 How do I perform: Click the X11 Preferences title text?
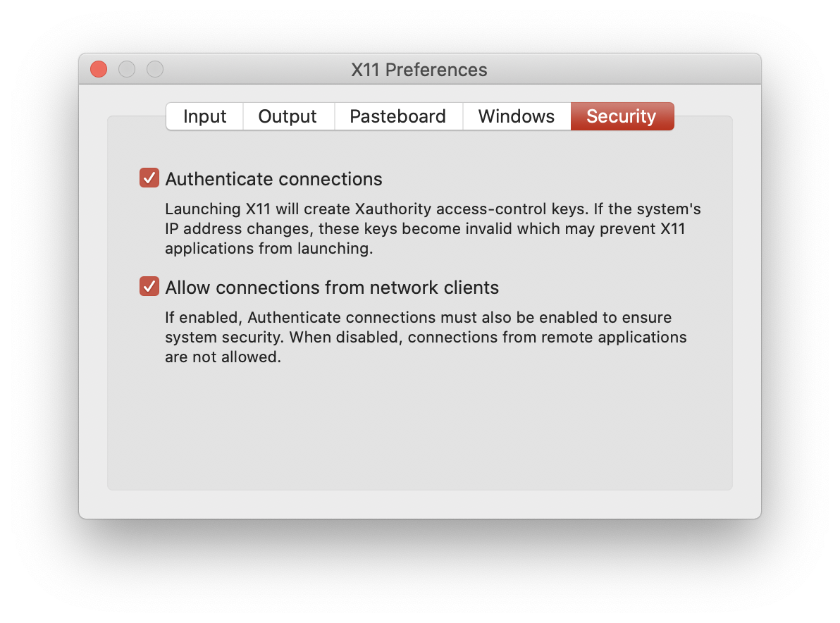tap(419, 70)
